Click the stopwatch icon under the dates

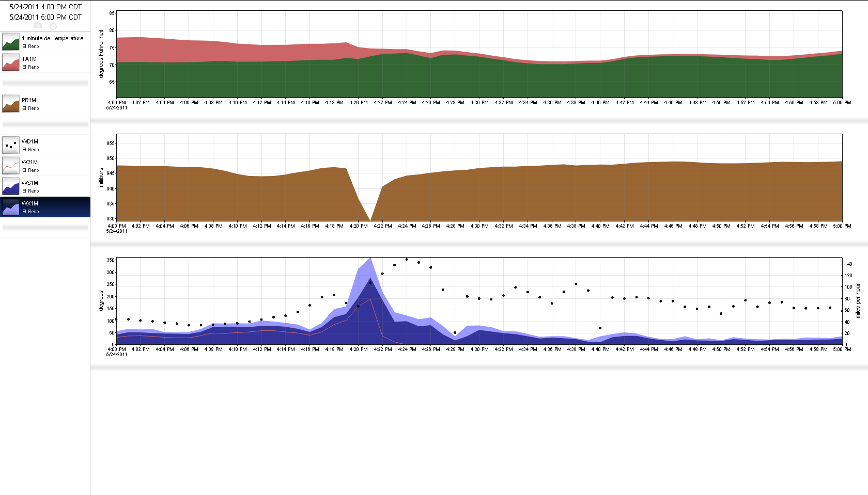53,26
